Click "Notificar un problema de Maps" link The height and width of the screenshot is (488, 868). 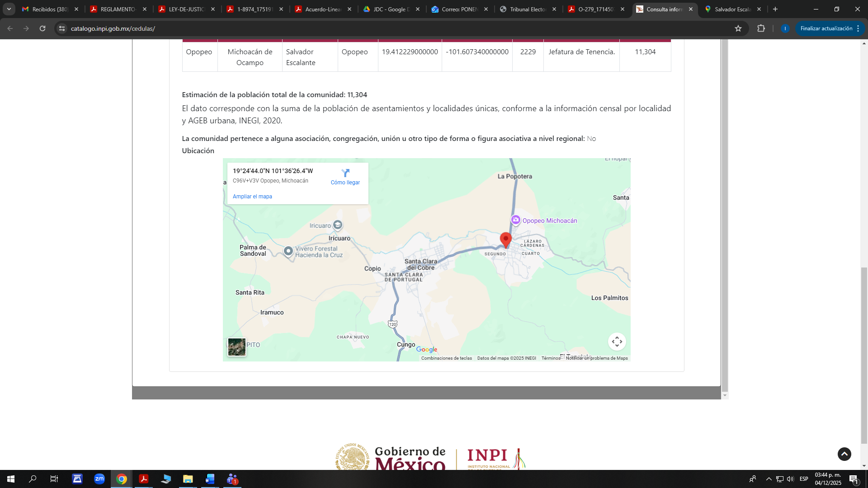596,357
